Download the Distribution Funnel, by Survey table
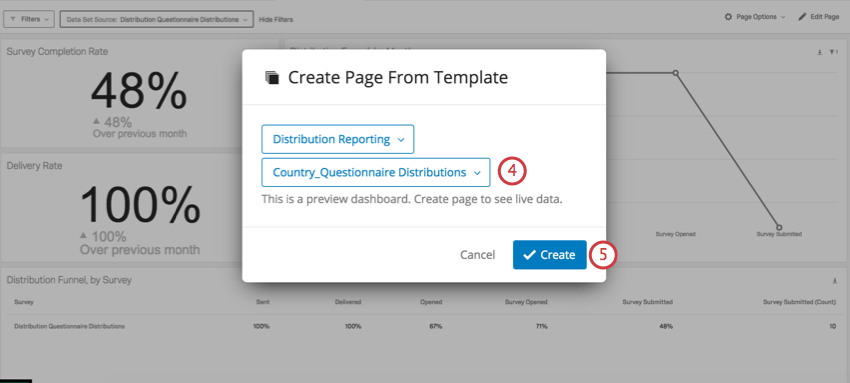Screen dimensions: 850x383 pos(835,281)
